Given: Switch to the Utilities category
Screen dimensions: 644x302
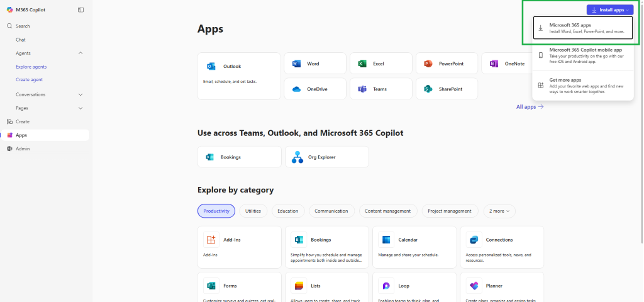Looking at the screenshot, I should (x=253, y=211).
